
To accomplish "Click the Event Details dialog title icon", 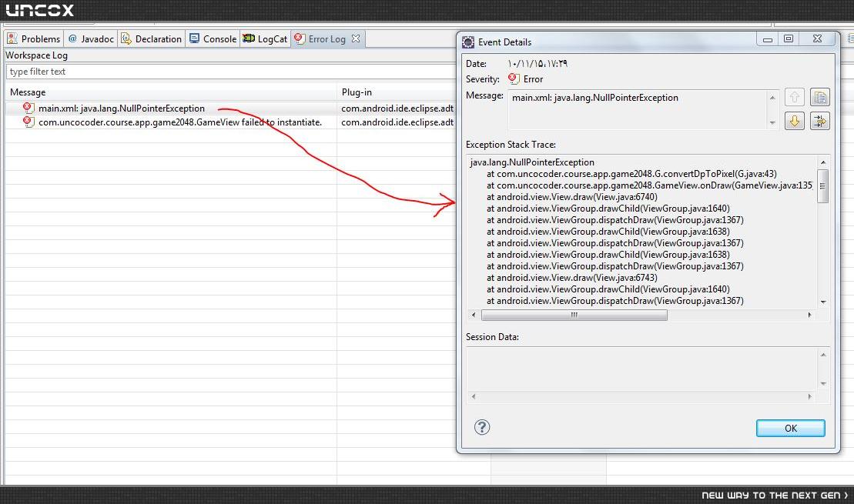I will click(x=468, y=42).
